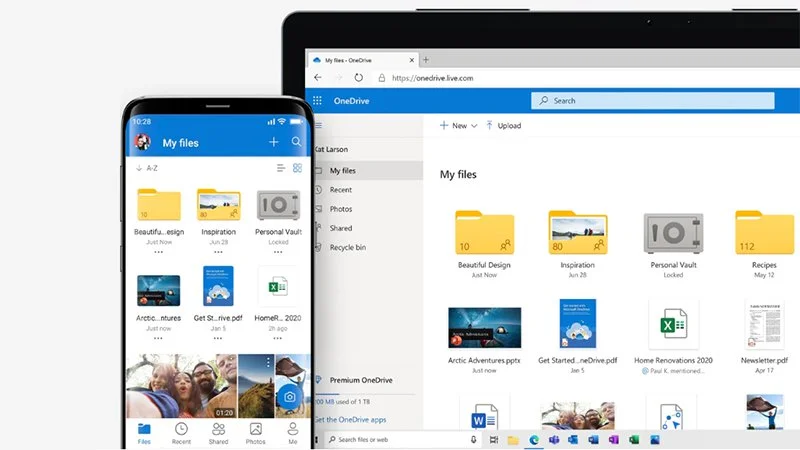Switch phone view to list layout icon

281,168
